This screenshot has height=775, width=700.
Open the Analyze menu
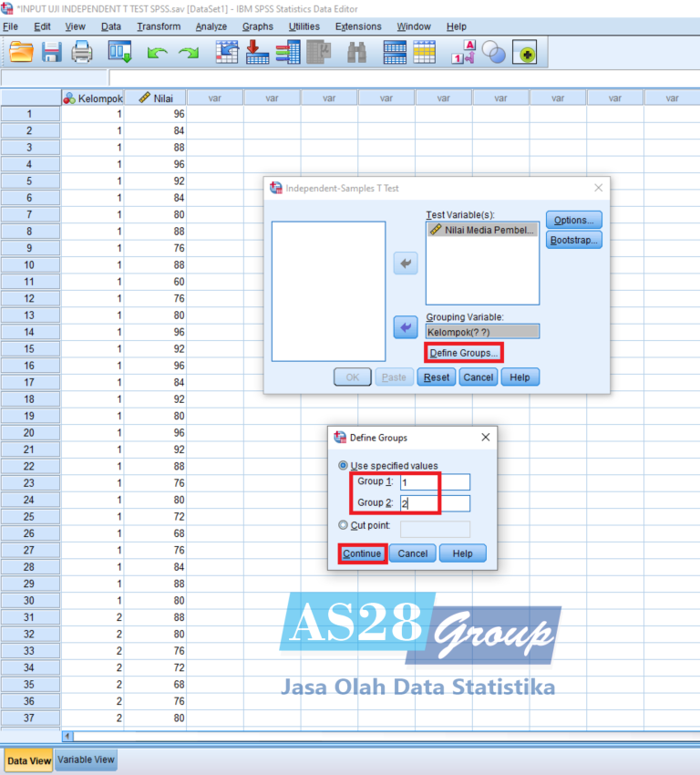pyautogui.click(x=211, y=26)
